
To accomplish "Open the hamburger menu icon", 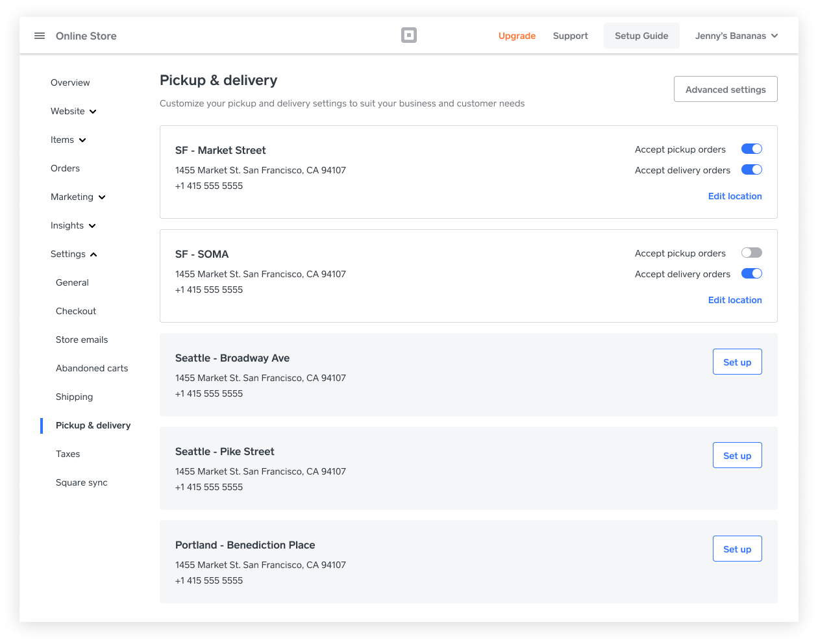I will (x=40, y=36).
